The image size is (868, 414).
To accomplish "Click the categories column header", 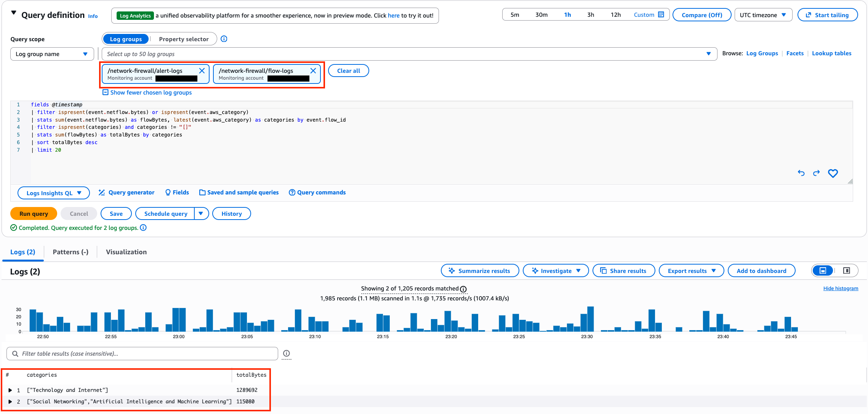I will [42, 375].
